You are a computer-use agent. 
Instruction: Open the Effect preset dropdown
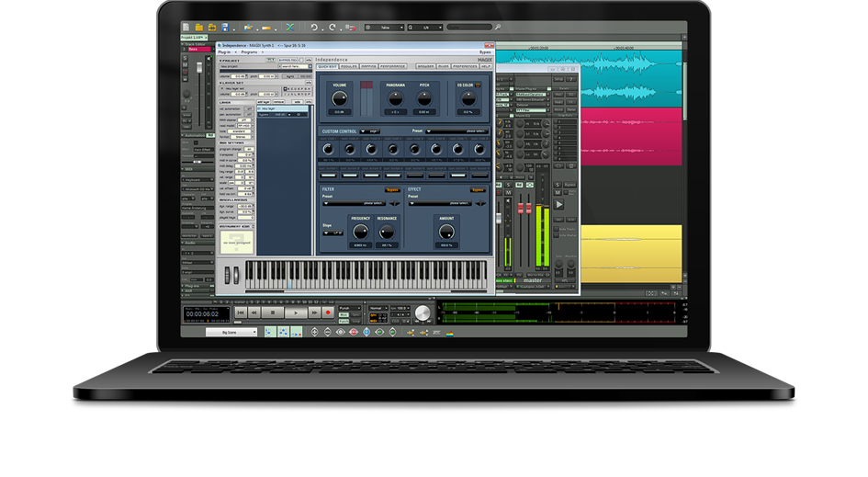[441, 203]
